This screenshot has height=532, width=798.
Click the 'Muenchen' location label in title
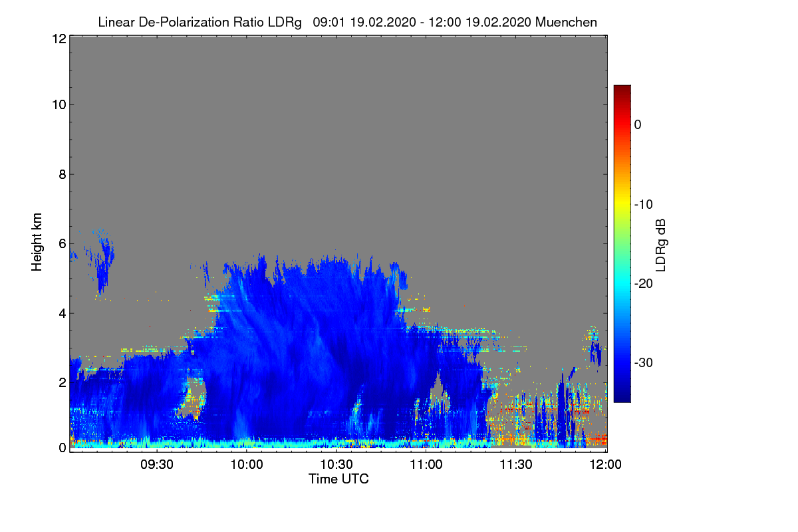(566, 22)
